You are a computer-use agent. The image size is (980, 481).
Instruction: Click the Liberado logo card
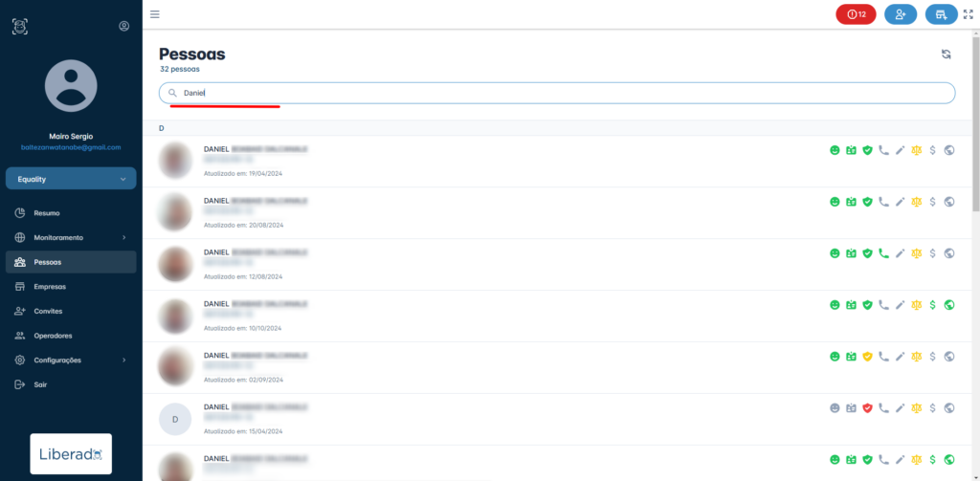pyautogui.click(x=71, y=453)
